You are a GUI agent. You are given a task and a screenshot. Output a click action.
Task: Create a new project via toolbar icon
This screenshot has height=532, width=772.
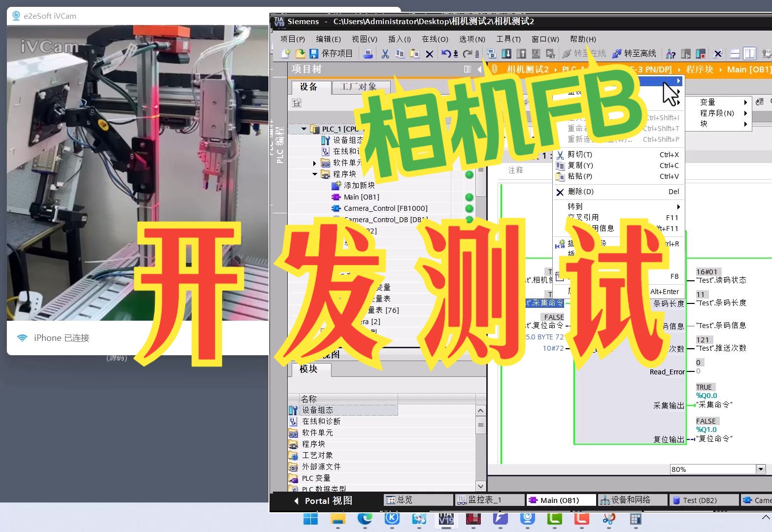pos(286,54)
